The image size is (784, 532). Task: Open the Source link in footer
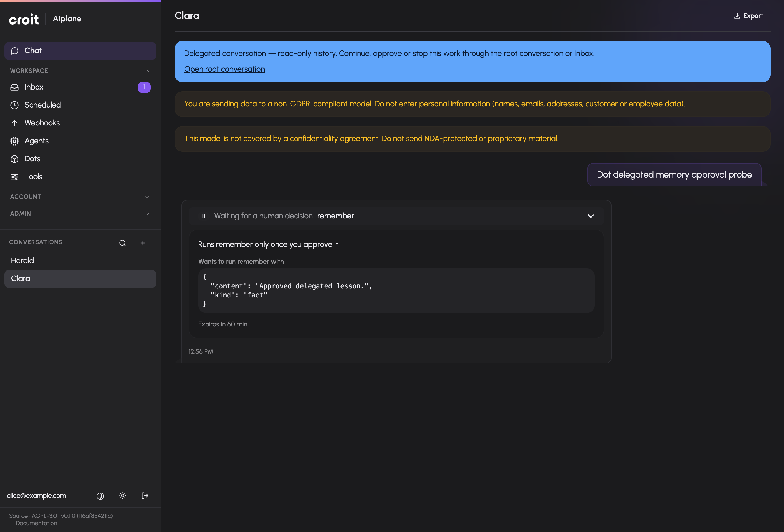coord(18,516)
